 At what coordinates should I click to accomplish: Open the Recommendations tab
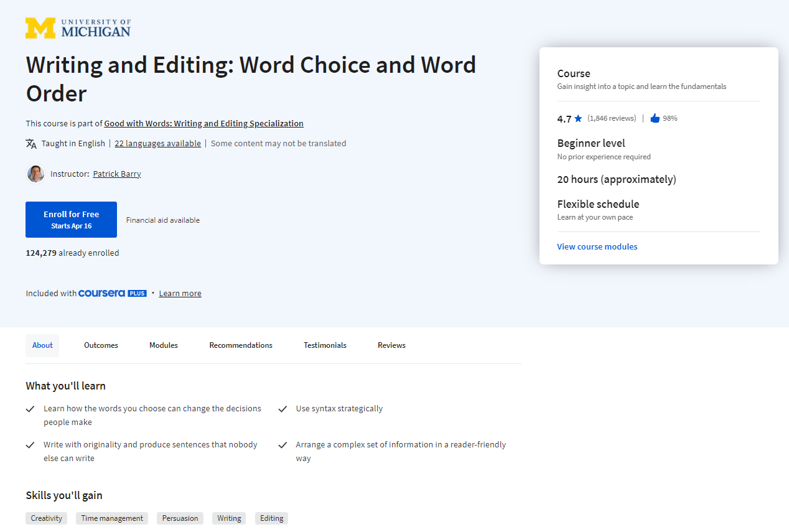(241, 345)
